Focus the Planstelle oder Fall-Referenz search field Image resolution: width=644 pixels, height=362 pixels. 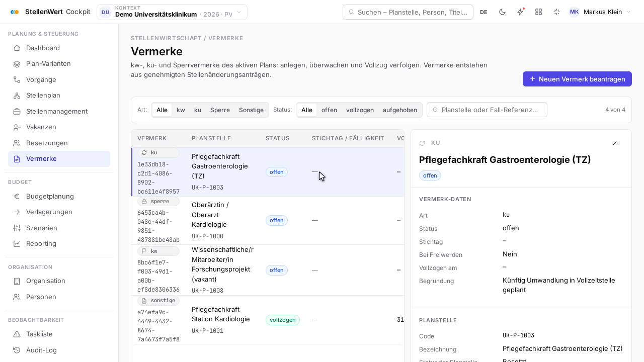coord(487,110)
